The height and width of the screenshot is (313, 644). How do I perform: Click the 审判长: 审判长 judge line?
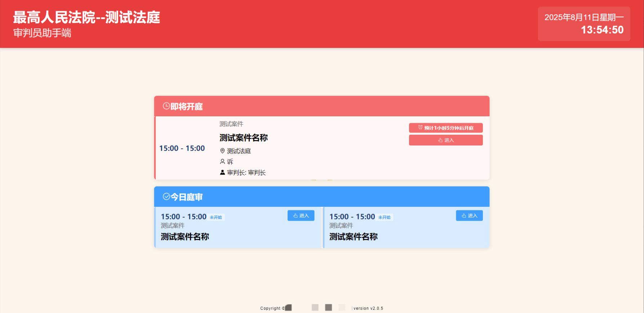pyautogui.click(x=247, y=173)
